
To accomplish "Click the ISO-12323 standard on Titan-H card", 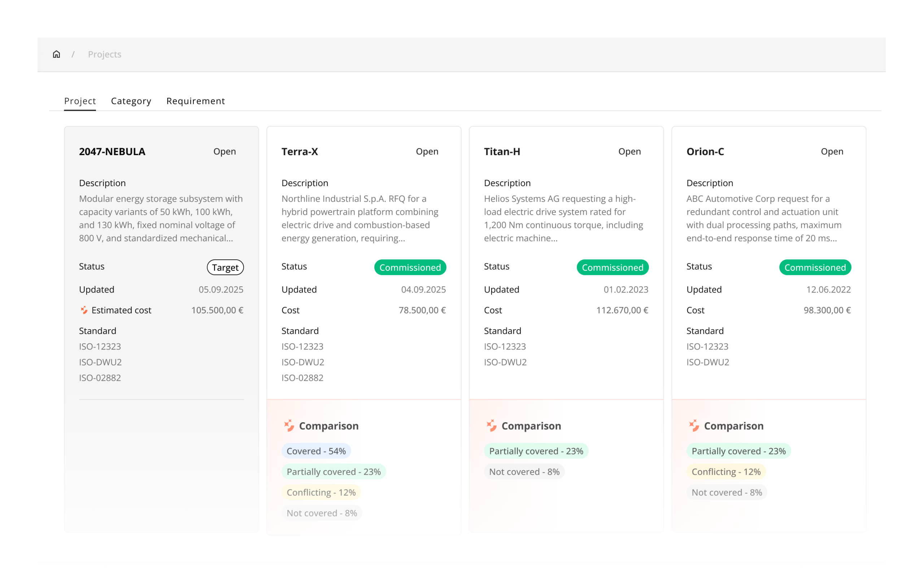I will [505, 347].
